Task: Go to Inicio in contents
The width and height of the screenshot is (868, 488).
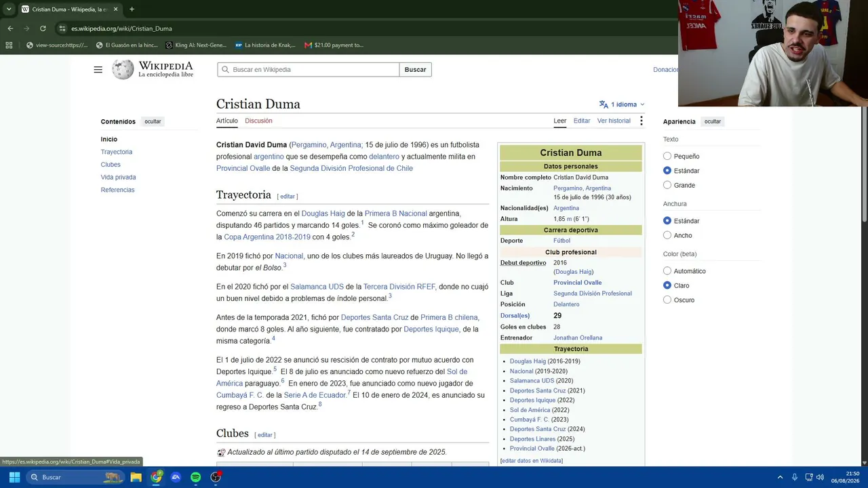Action: 109,139
